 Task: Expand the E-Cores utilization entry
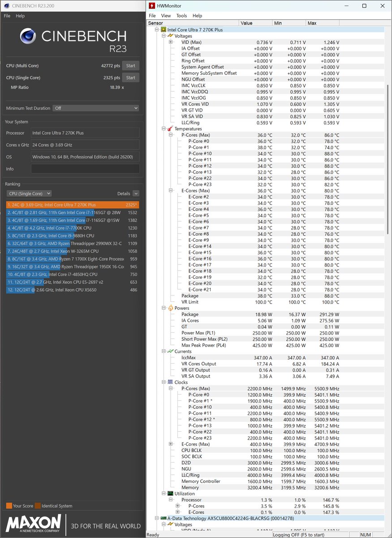(178, 512)
